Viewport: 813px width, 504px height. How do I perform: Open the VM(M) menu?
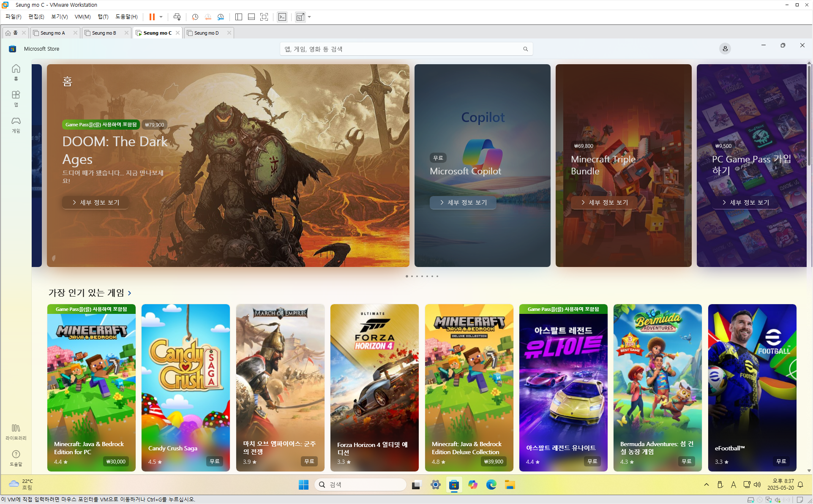[x=82, y=17]
